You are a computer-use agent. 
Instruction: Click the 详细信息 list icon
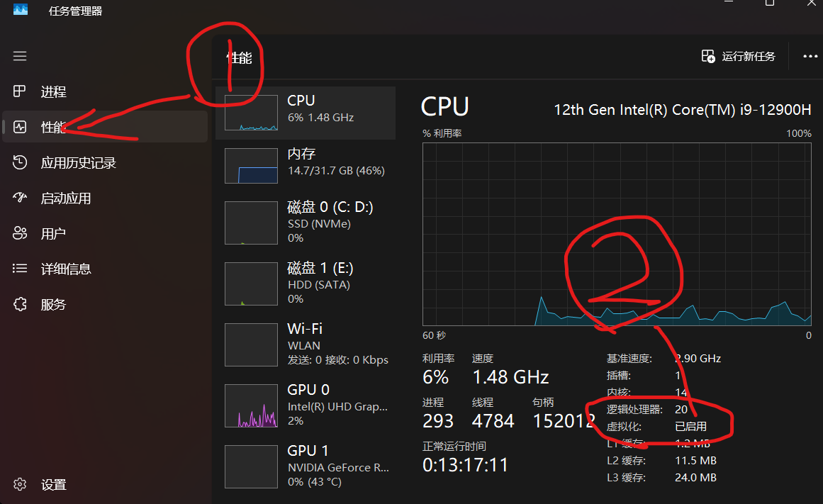point(20,269)
